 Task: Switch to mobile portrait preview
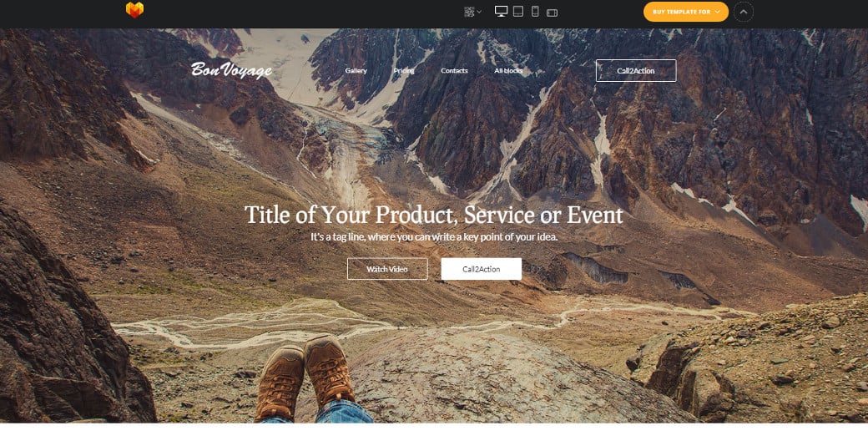(535, 11)
